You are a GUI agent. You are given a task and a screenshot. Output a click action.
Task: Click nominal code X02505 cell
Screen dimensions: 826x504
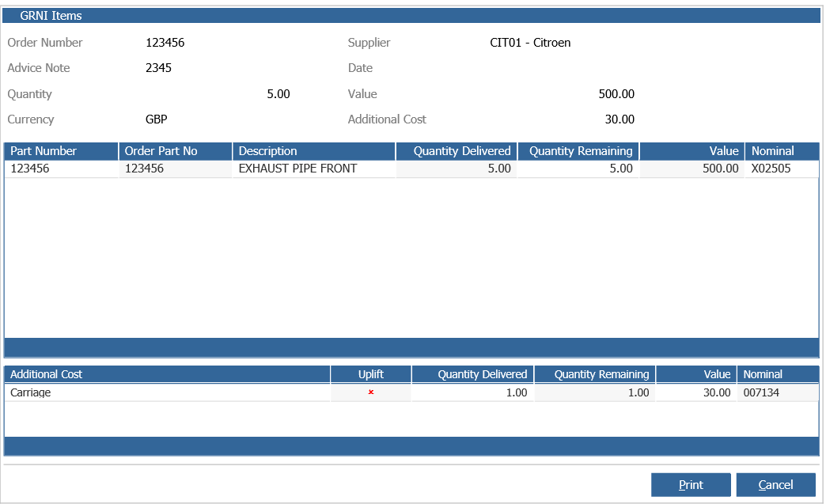tap(782, 169)
